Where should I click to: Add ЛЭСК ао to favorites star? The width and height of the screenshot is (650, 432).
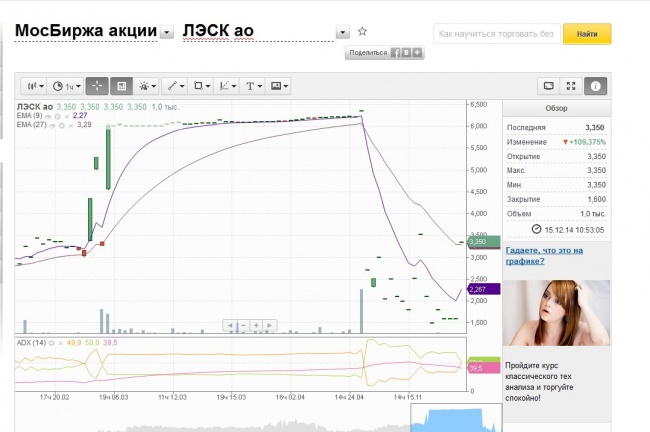362,31
